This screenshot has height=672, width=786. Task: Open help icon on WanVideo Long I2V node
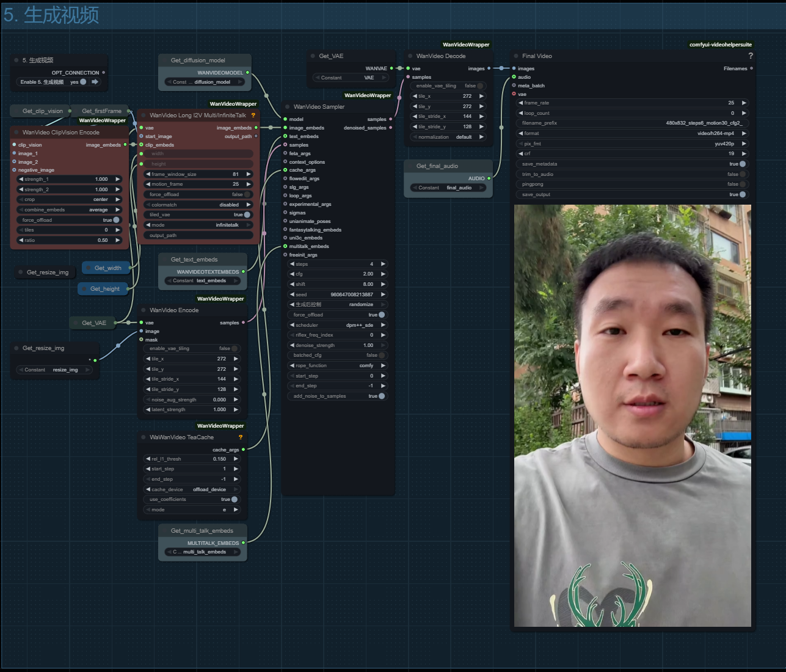click(x=253, y=115)
